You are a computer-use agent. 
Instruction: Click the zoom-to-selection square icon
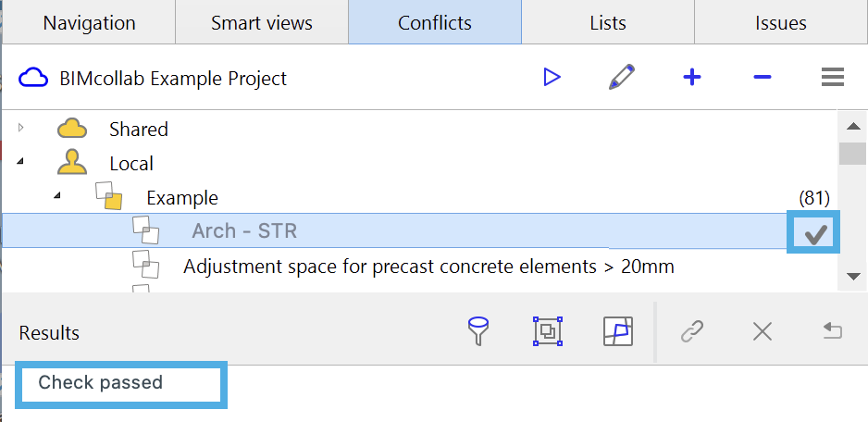(548, 331)
